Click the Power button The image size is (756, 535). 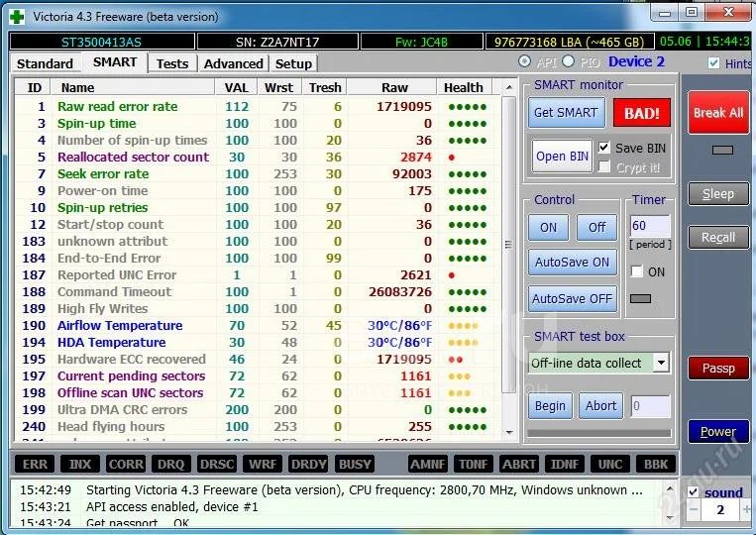click(718, 431)
